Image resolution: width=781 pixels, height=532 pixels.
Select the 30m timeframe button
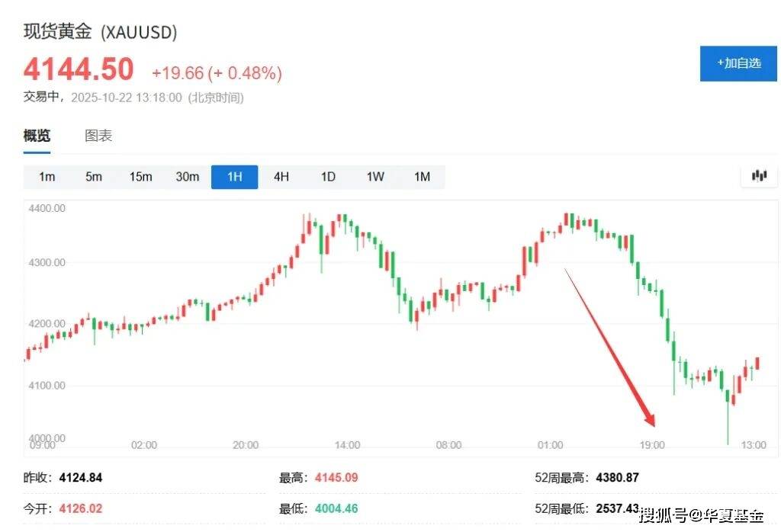pos(188,177)
